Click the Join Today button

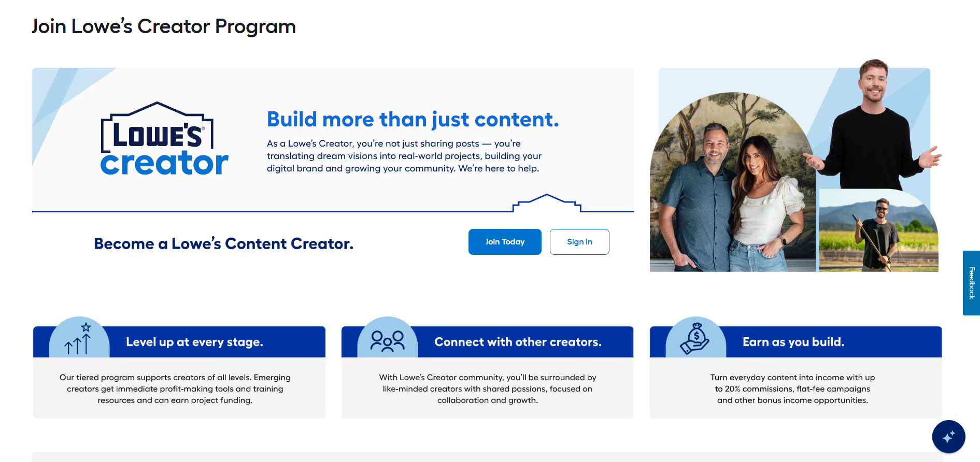504,242
